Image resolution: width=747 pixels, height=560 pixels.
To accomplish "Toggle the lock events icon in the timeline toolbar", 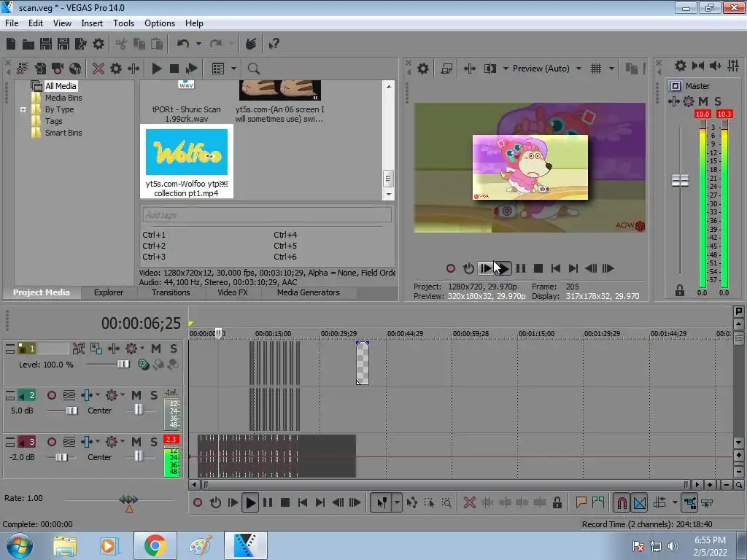I will [x=557, y=502].
